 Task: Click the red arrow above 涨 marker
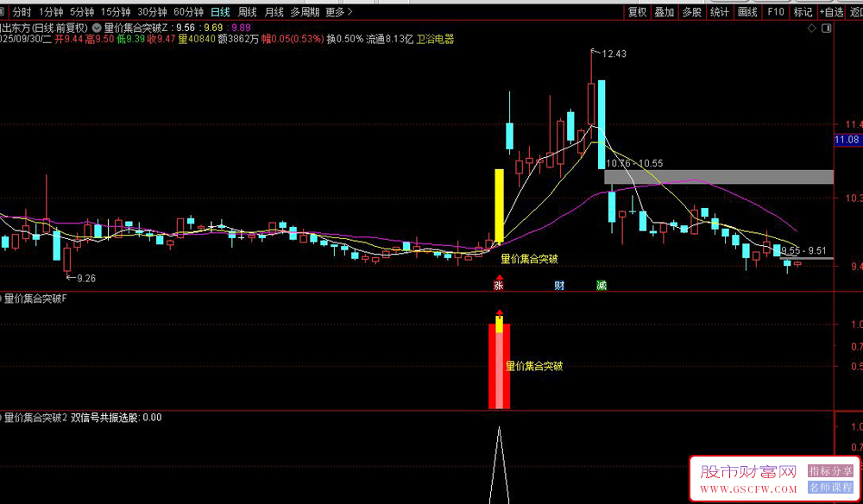pyautogui.click(x=499, y=277)
